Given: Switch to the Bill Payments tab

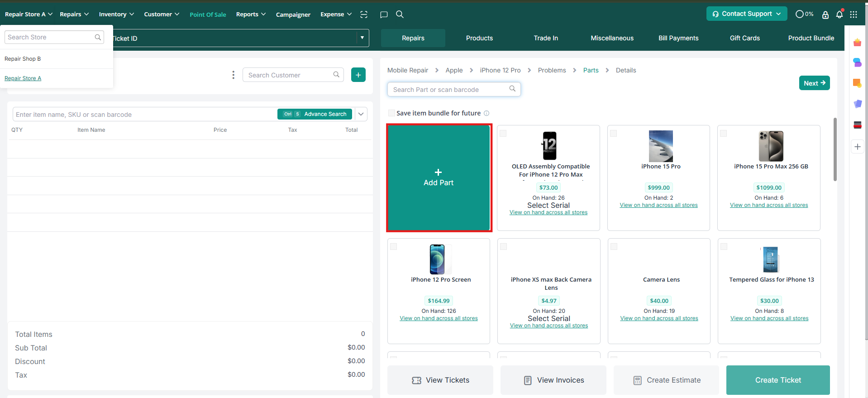Looking at the screenshot, I should pyautogui.click(x=678, y=38).
